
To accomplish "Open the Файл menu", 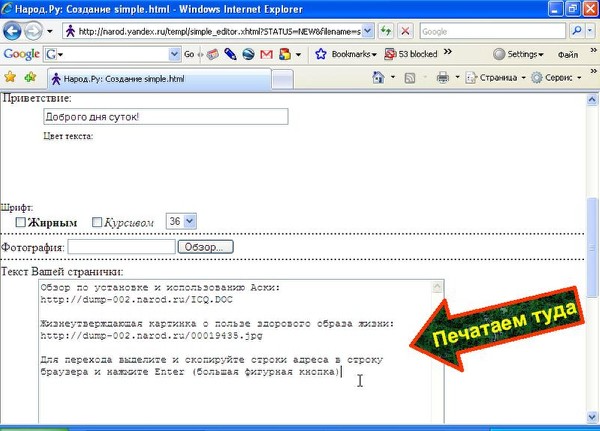I will point(568,55).
